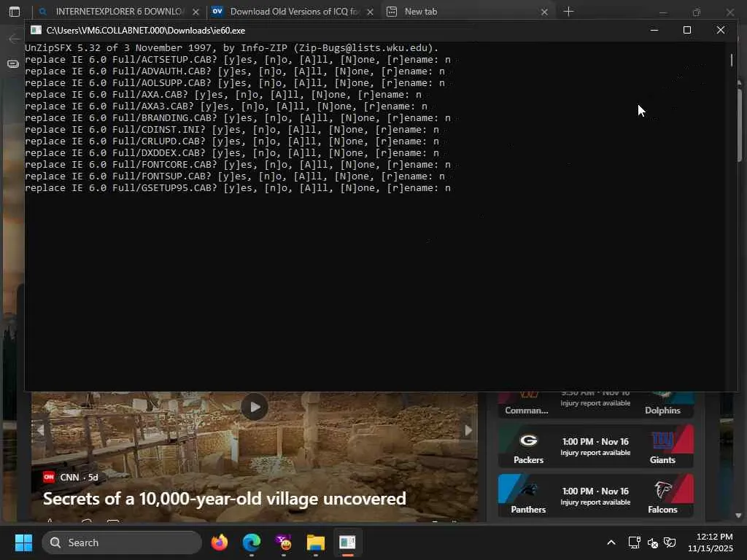Click the taskbar Search box

(122, 542)
